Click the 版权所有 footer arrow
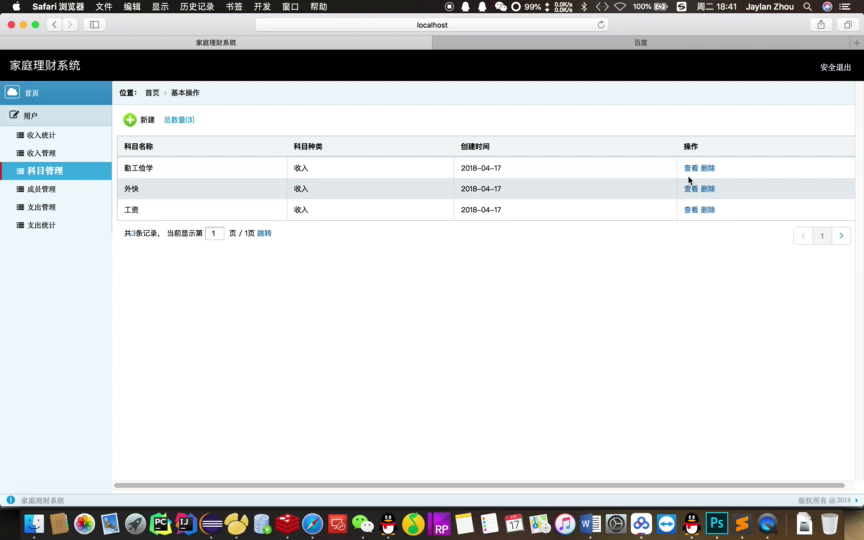864x540 pixels. click(857, 500)
